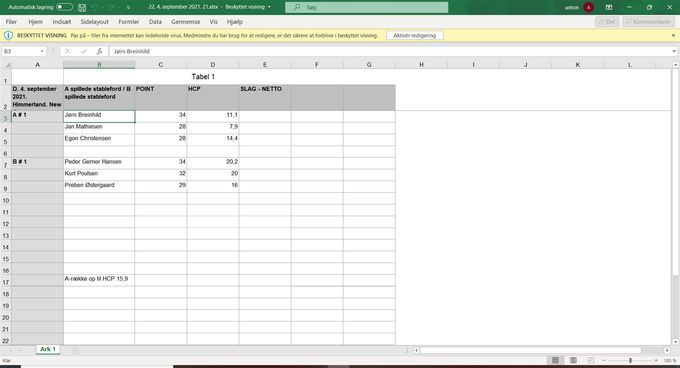Click ribbon display options icon
Viewport: 680px width, 368px height.
coord(609,7)
